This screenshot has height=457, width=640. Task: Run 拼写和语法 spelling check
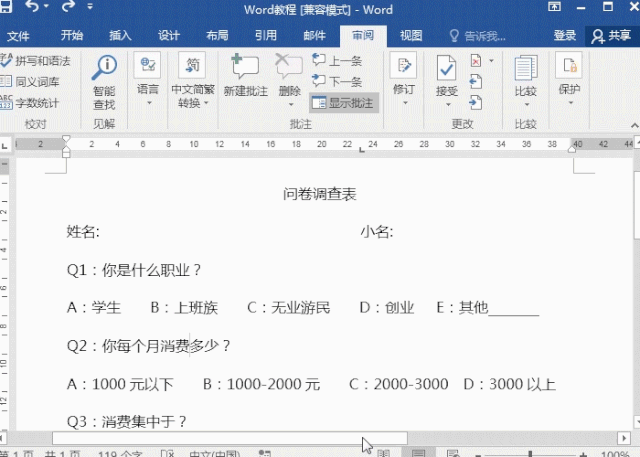36,61
